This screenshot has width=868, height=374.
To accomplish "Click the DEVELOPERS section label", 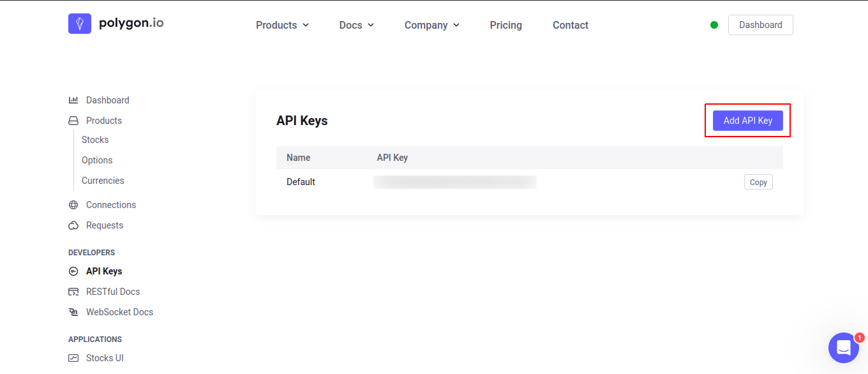I will click(x=92, y=253).
